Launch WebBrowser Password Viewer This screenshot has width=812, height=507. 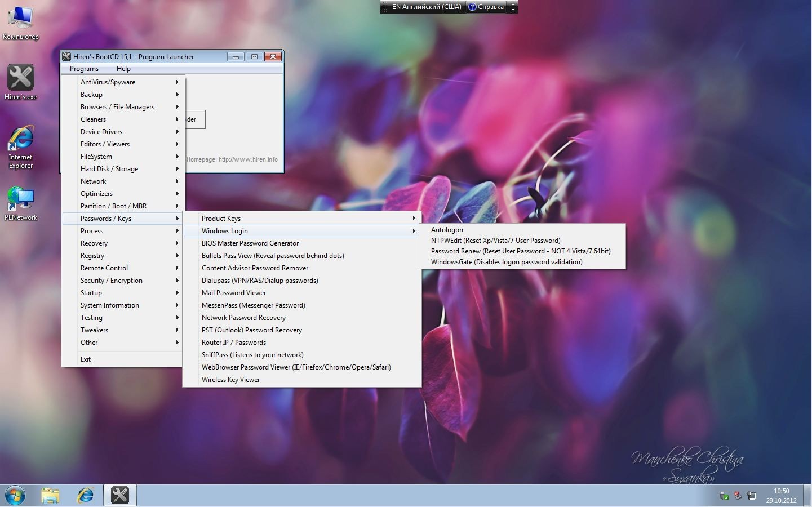(302, 367)
